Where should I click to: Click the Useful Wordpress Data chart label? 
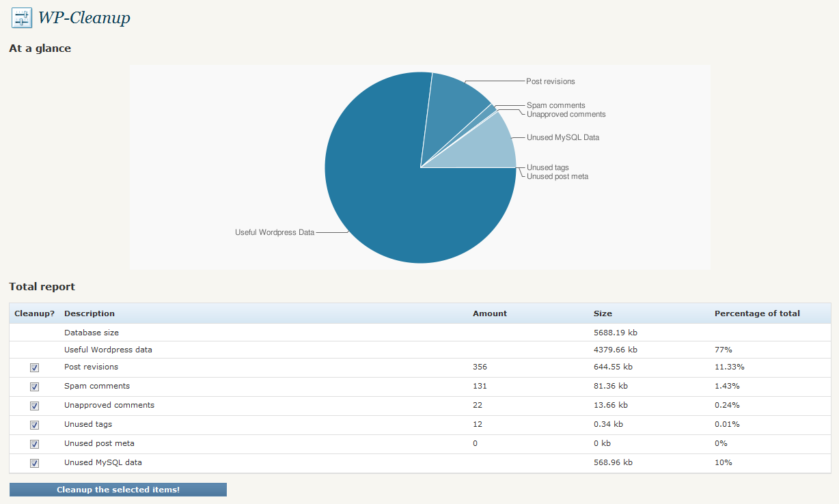275,232
